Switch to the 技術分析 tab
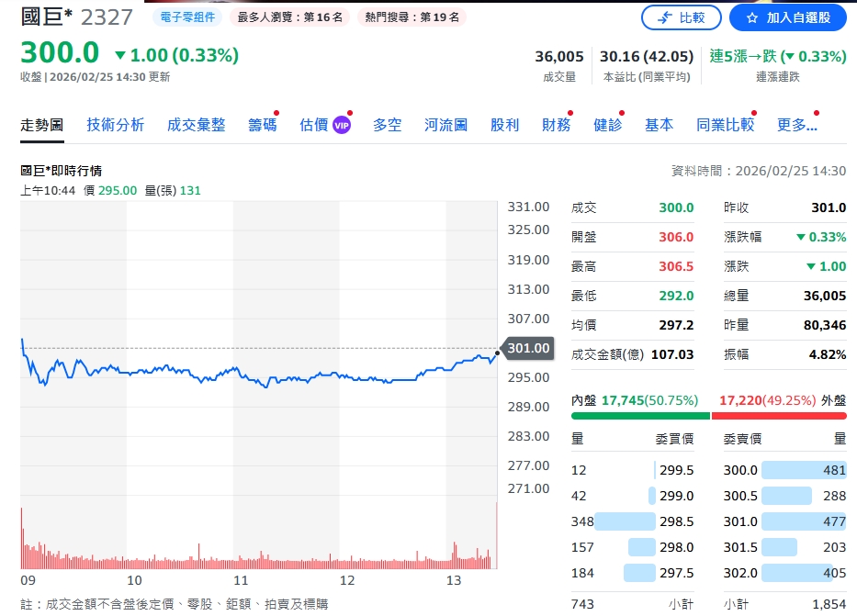857x616 pixels. [115, 126]
